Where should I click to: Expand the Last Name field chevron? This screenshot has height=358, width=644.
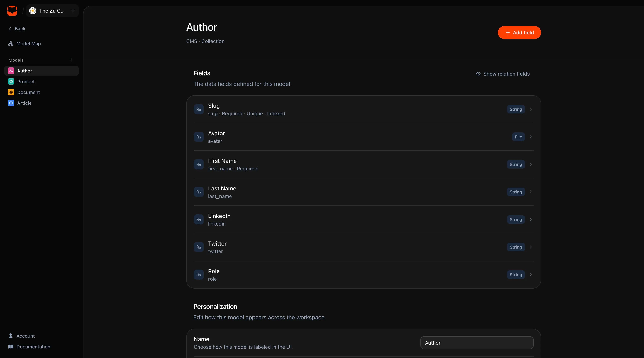(x=531, y=192)
